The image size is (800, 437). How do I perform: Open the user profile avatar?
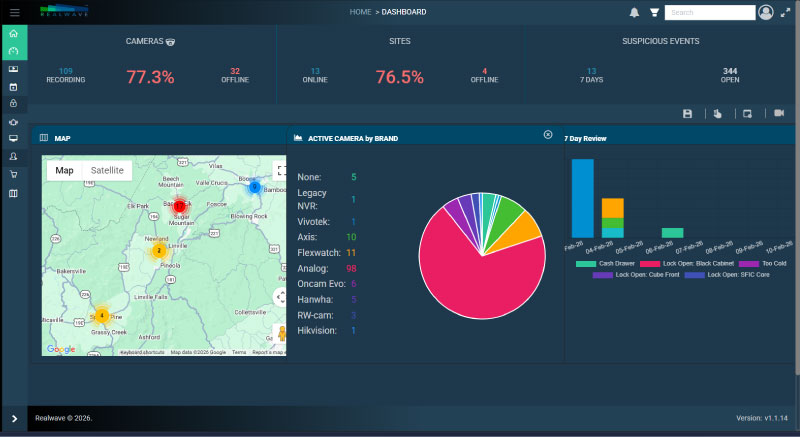coord(766,12)
